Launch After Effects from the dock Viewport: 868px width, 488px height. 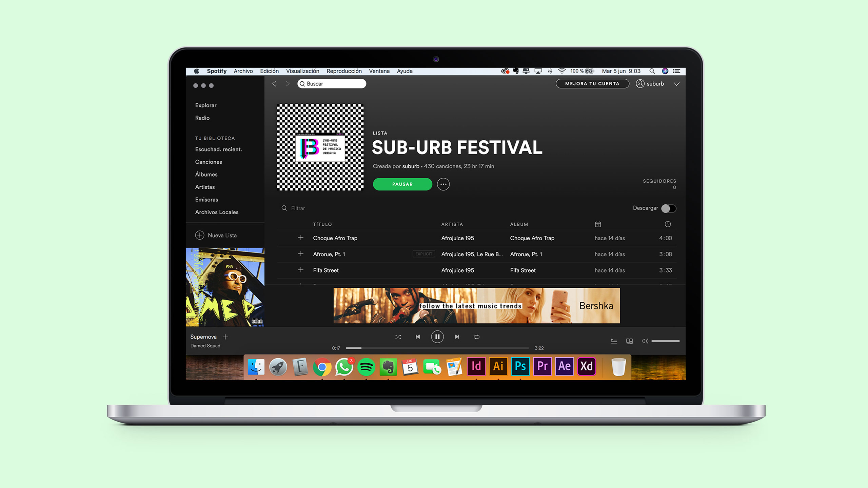coord(565,366)
